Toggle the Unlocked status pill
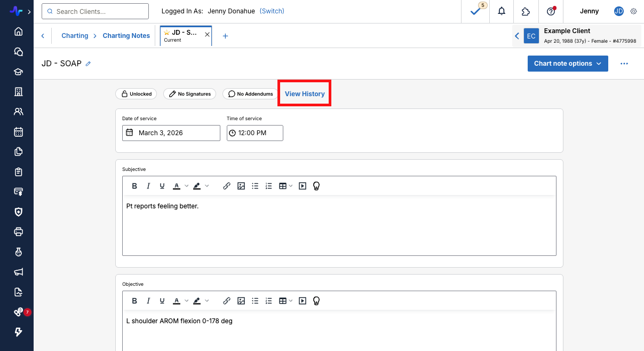644x351 pixels. coord(136,93)
